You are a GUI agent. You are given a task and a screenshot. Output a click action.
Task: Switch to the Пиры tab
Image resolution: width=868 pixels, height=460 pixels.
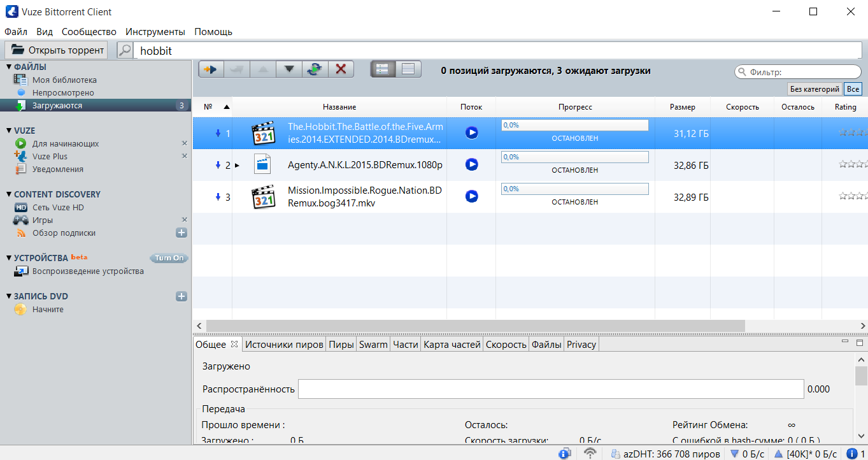pos(341,344)
